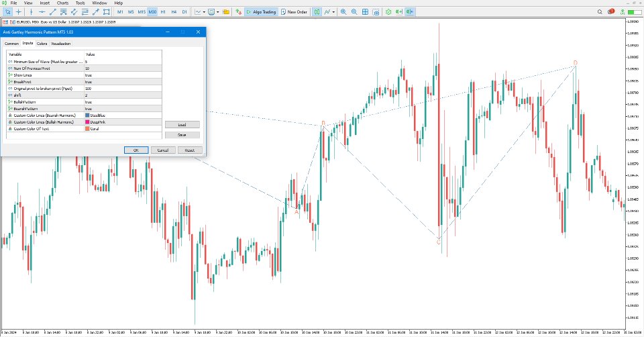Click the green account status icon
The height and width of the screenshot is (337, 644).
click(623, 12)
